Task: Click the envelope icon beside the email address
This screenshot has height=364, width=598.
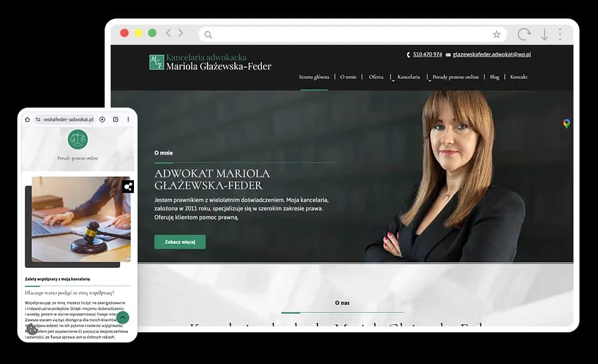Action: pos(448,54)
